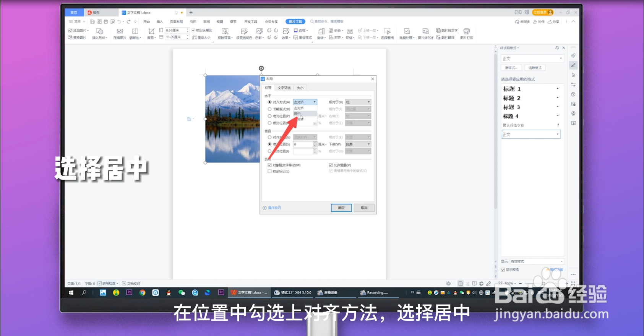Click the Windows Start button on taskbar

tap(71, 293)
